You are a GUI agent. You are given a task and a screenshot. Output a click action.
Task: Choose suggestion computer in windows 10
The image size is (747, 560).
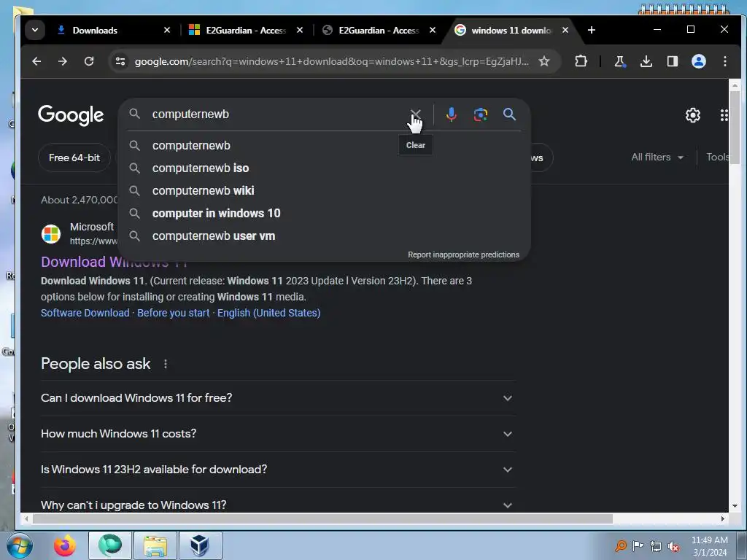[x=324, y=214]
